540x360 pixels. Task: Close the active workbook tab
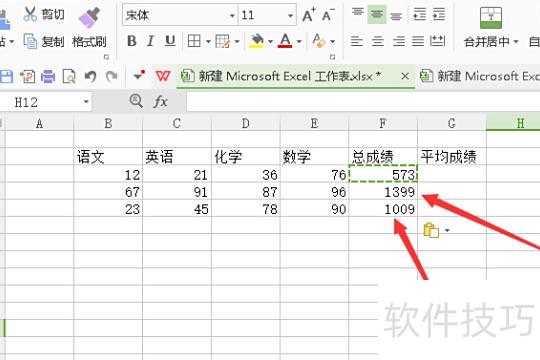coord(405,76)
